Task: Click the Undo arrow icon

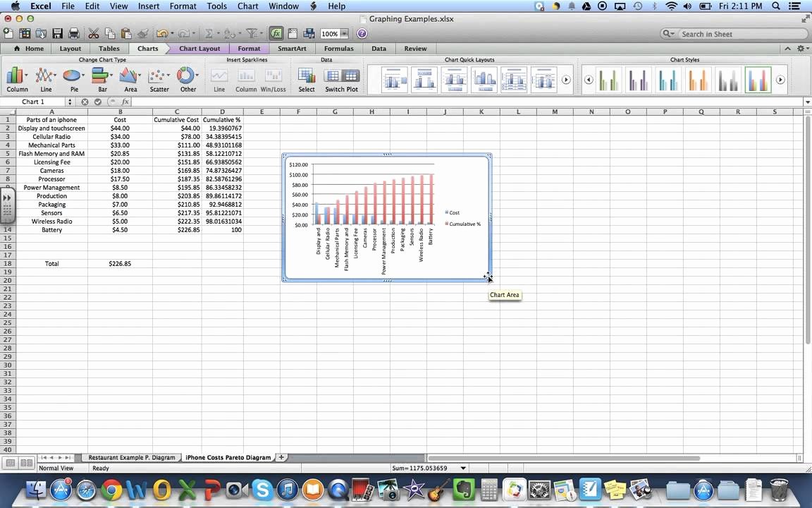Action: click(162, 34)
